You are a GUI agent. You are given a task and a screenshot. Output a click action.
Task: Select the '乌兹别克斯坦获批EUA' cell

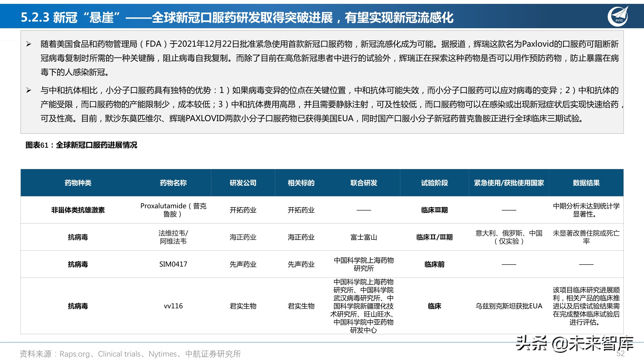pos(509,306)
